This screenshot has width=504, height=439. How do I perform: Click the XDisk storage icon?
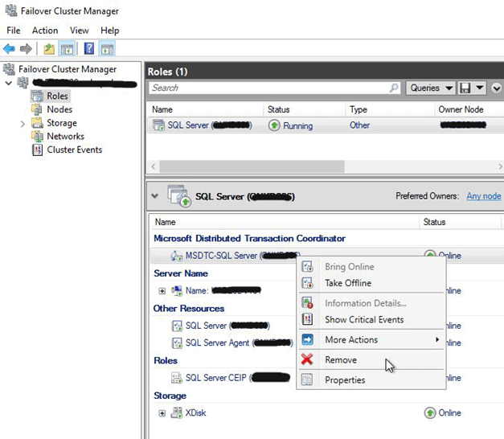pos(177,412)
